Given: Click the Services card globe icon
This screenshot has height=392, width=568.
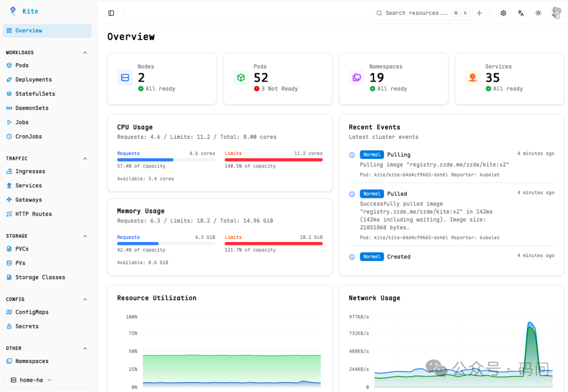Looking at the screenshot, I should click(472, 78).
